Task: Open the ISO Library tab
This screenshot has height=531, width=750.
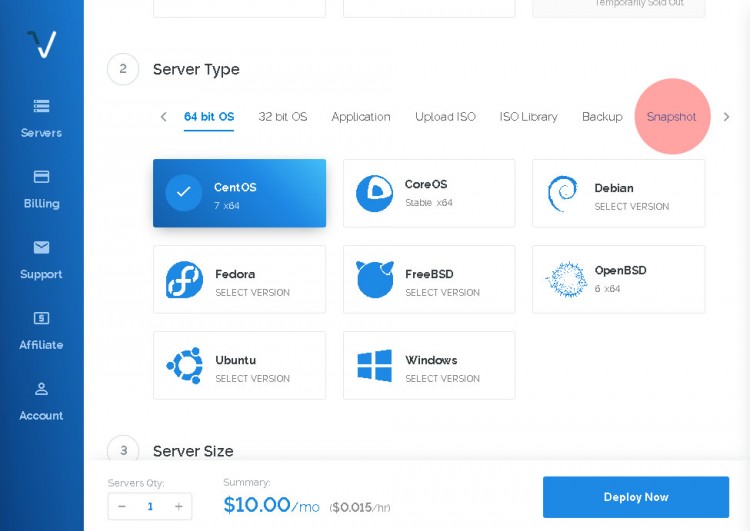Action: [x=529, y=117]
